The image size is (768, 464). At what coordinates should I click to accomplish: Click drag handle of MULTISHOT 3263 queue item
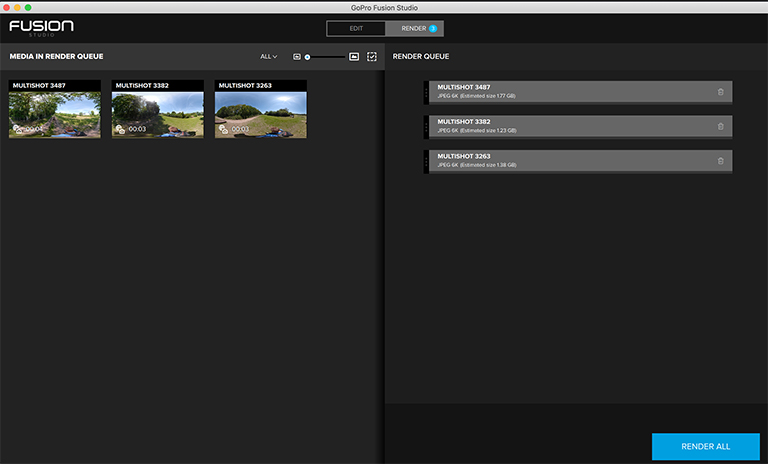pos(426,161)
